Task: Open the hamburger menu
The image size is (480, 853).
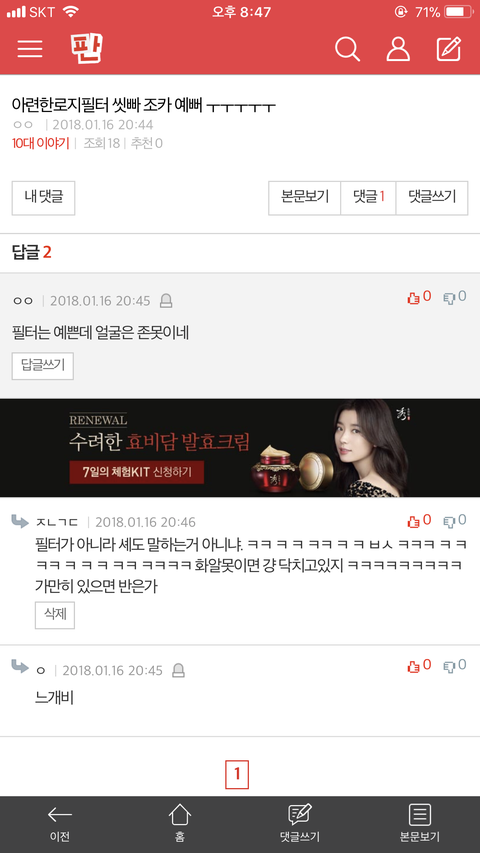Action: pyautogui.click(x=30, y=48)
